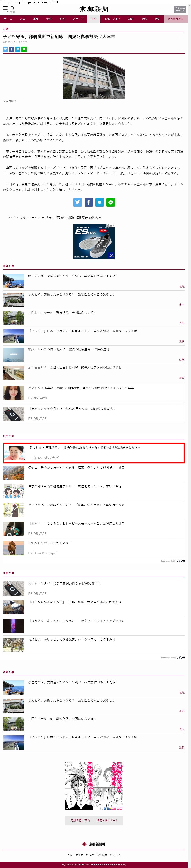Select 社会 tab in navigation
Viewport: 191px width, 868px height.
tap(94, 19)
